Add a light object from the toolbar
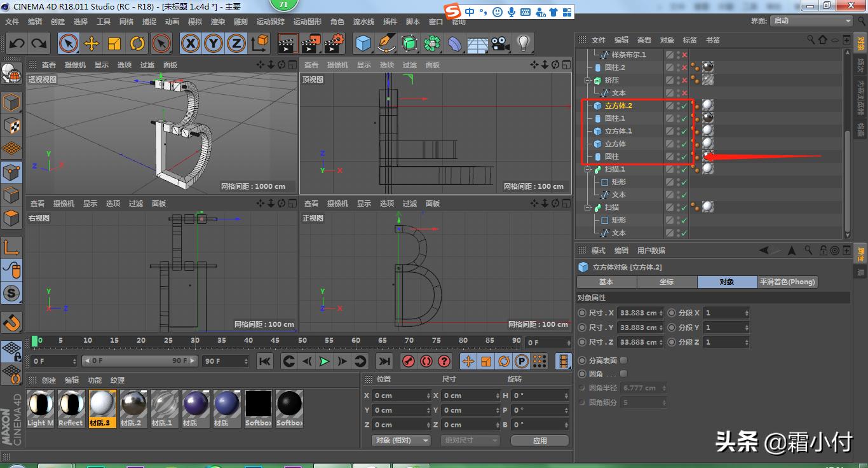The width and height of the screenshot is (868, 468). (522, 43)
